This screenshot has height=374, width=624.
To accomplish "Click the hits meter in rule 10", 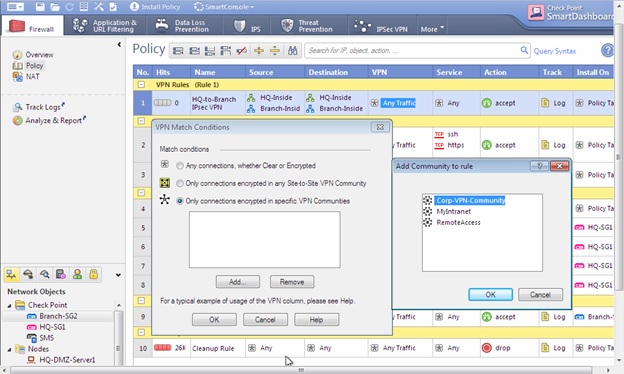I will click(x=162, y=348).
